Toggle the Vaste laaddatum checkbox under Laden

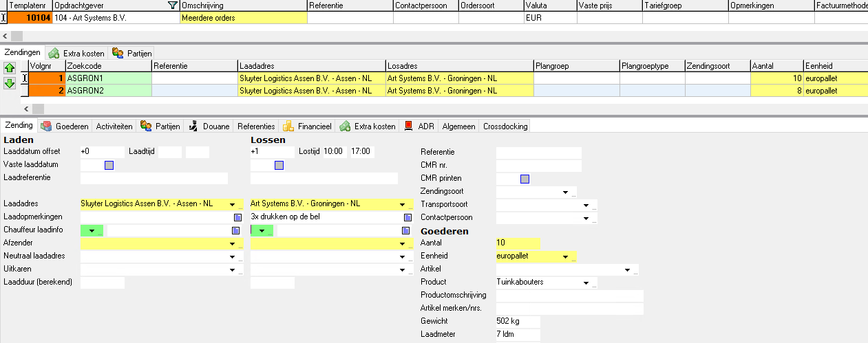click(x=109, y=165)
